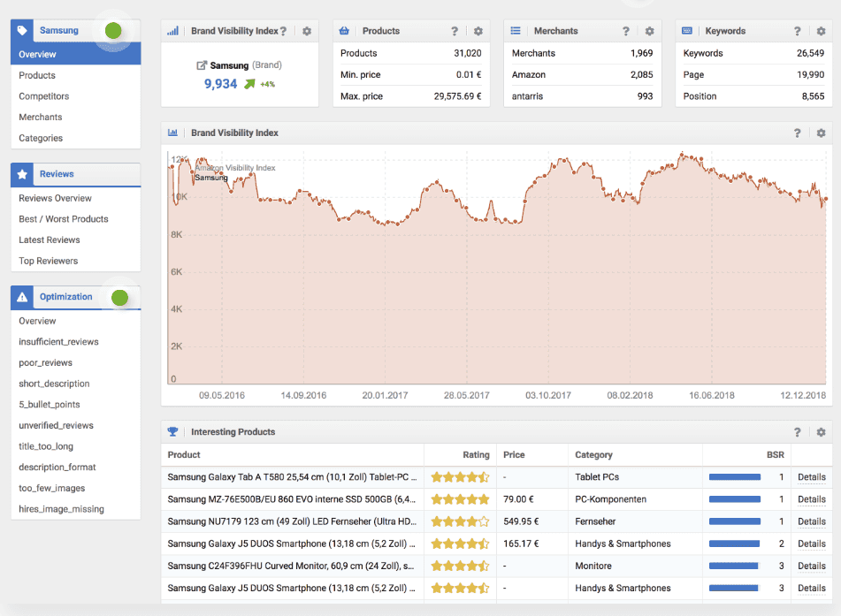
Task: Sort table by BSR column header
Action: click(x=775, y=454)
